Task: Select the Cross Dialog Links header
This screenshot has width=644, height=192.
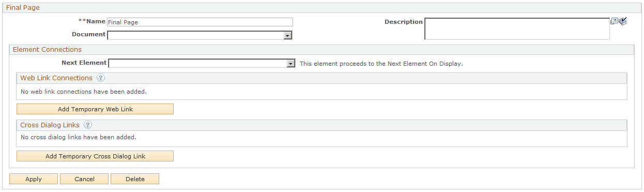Action: click(x=321, y=125)
